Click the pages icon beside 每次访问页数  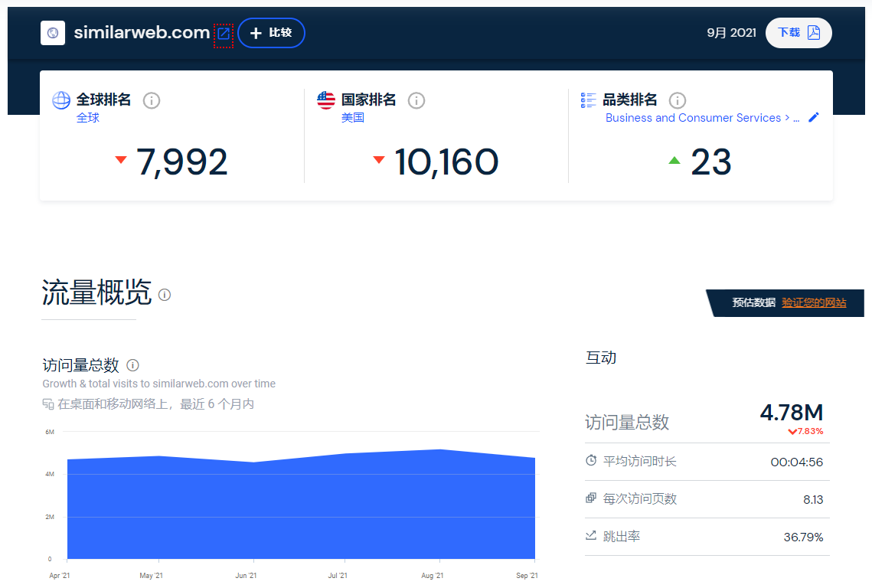click(x=591, y=498)
